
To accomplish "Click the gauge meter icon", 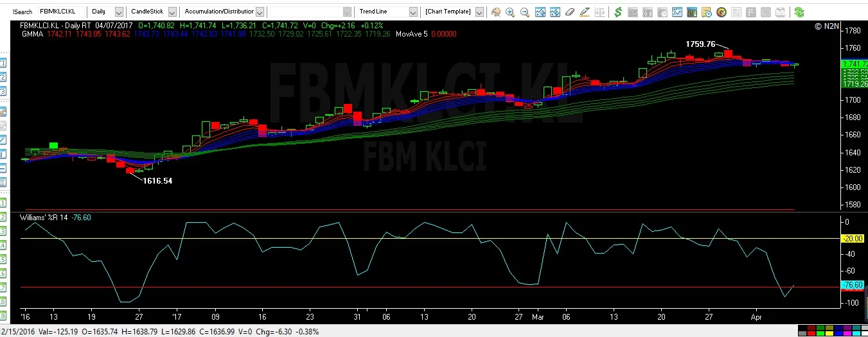I will point(722,12).
